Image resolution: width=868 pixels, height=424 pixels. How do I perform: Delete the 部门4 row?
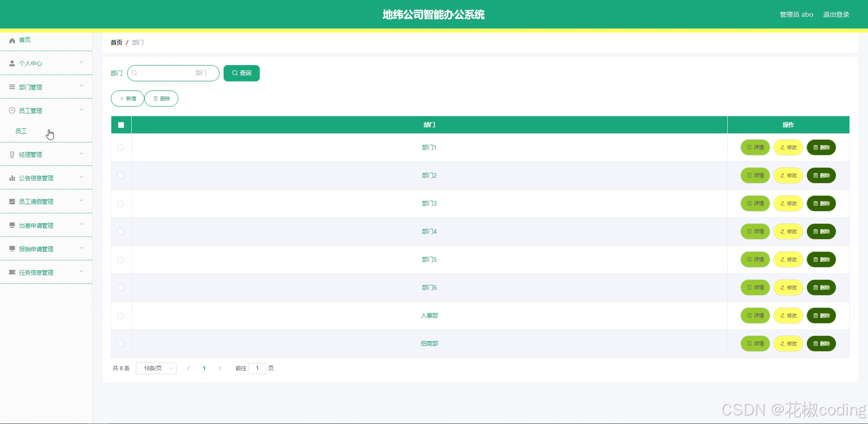(821, 231)
